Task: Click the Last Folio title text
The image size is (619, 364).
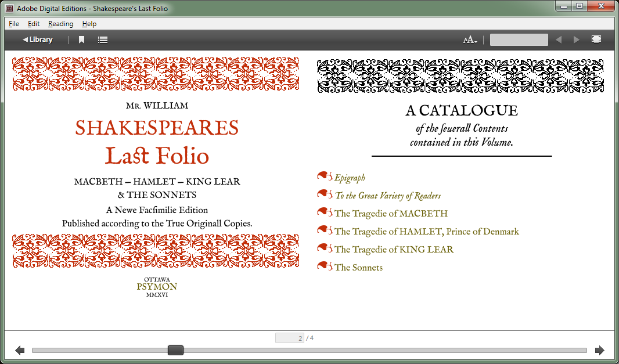Action: (x=157, y=155)
